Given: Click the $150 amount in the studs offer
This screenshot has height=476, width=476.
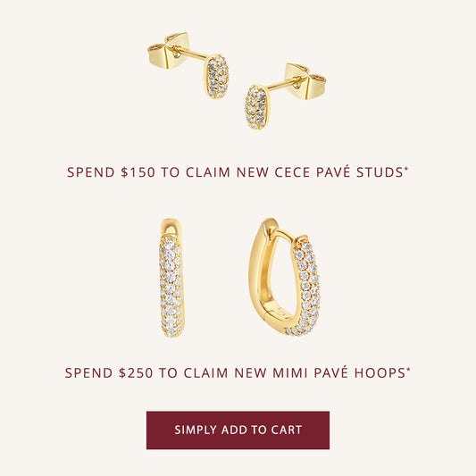Looking at the screenshot, I should click(138, 172).
